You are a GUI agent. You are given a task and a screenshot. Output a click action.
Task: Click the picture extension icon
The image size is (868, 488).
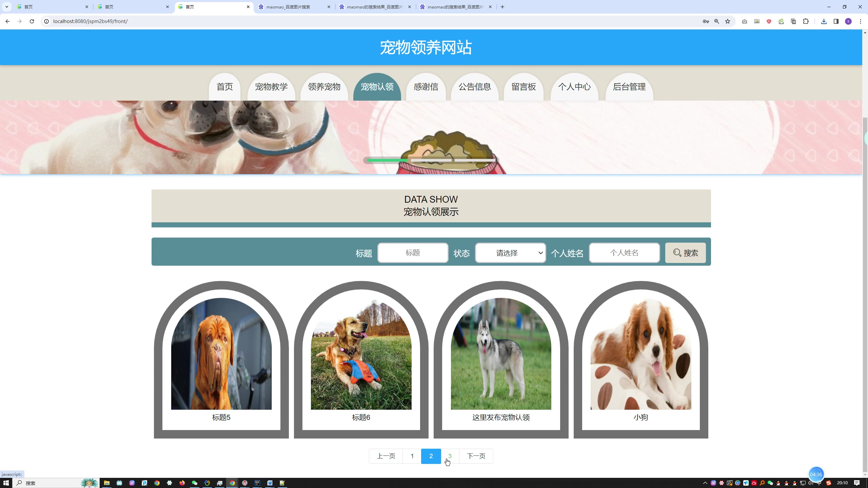757,21
